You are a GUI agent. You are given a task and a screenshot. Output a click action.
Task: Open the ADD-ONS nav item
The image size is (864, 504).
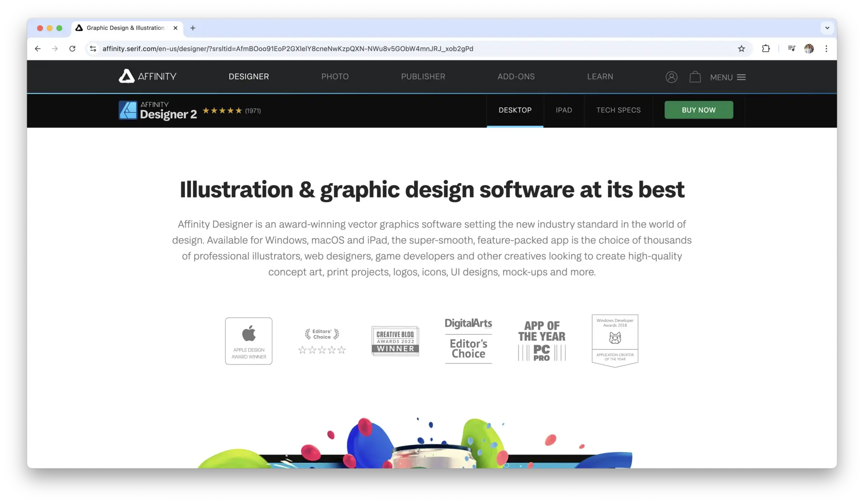[516, 77]
